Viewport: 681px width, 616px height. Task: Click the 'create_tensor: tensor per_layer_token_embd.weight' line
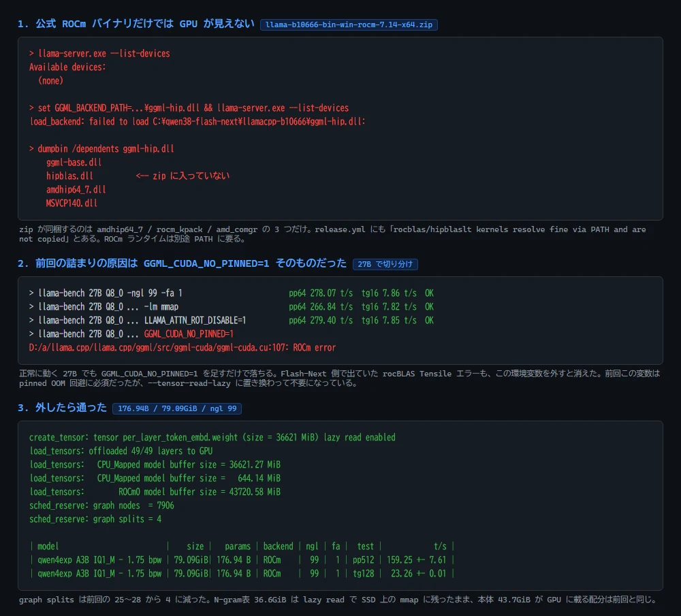[212, 438]
